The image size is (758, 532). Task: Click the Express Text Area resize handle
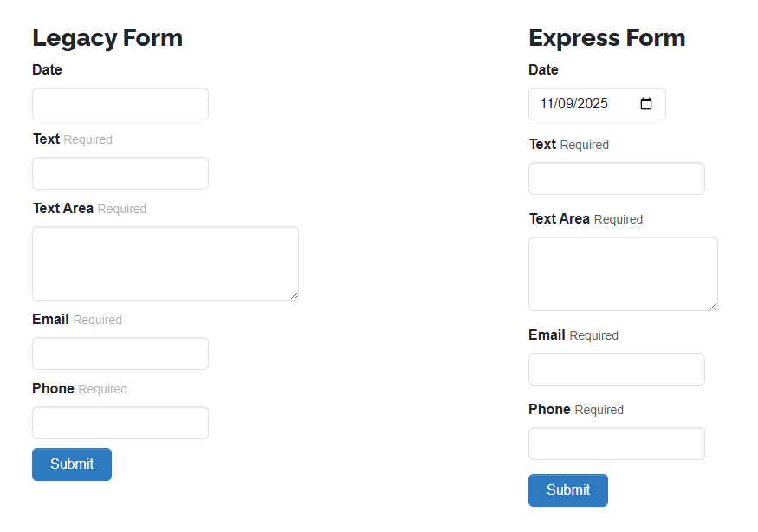coord(714,306)
